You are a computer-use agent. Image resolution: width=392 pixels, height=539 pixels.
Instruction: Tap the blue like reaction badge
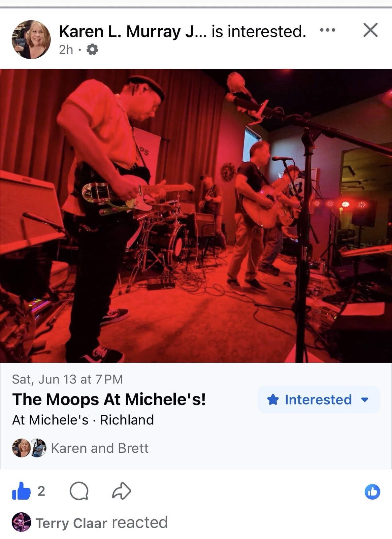coord(372,492)
